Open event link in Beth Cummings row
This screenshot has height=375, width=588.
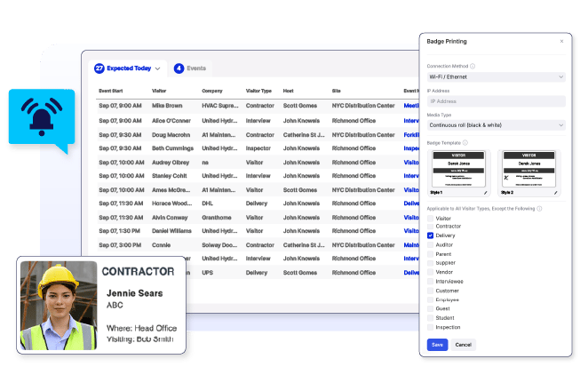point(411,148)
